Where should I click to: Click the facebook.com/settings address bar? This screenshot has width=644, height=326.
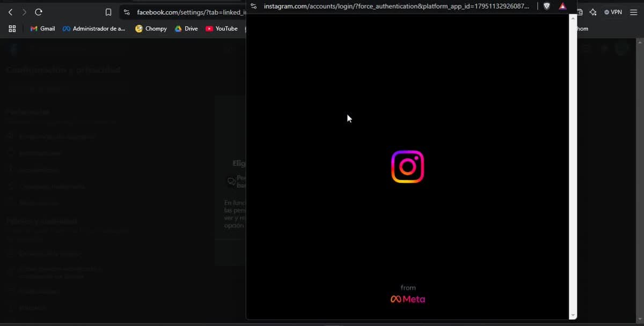coord(191,12)
